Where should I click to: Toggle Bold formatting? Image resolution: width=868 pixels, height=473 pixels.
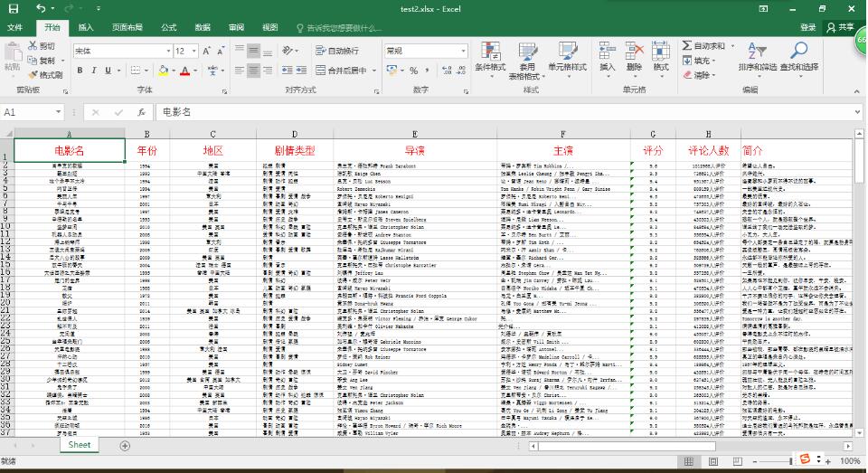(80, 71)
